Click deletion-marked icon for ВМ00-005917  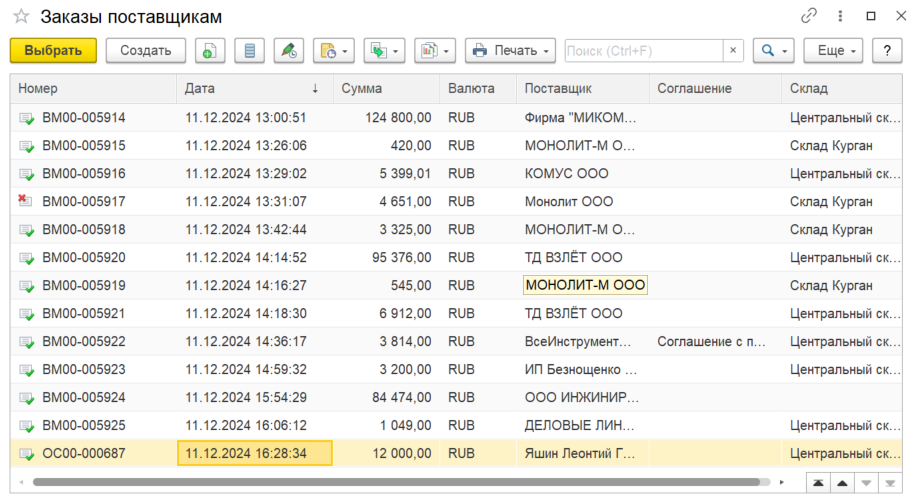[x=25, y=201]
